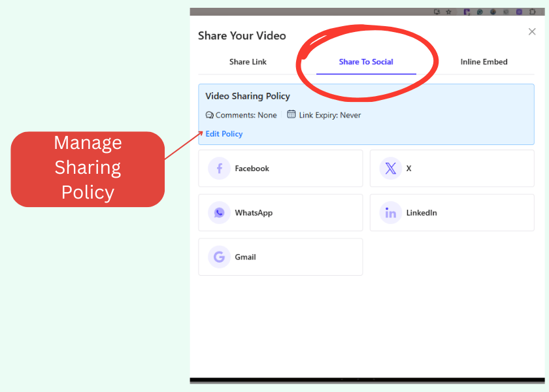
Task: Open the browser extensions puzzle icon
Action: [532, 12]
